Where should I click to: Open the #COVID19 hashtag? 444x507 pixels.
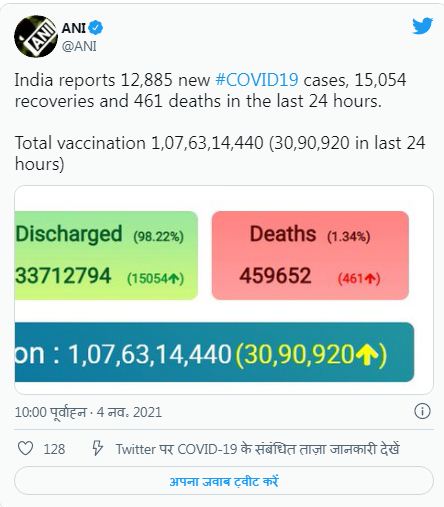tap(257, 80)
